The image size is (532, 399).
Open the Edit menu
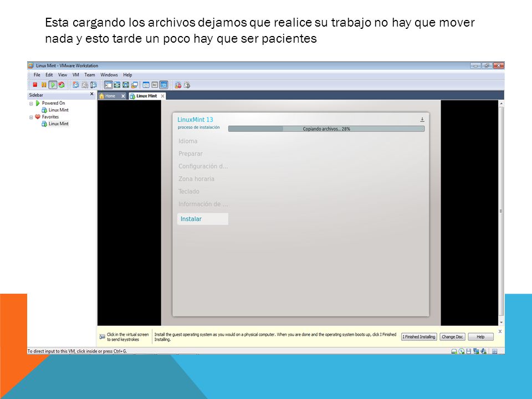(x=49, y=75)
